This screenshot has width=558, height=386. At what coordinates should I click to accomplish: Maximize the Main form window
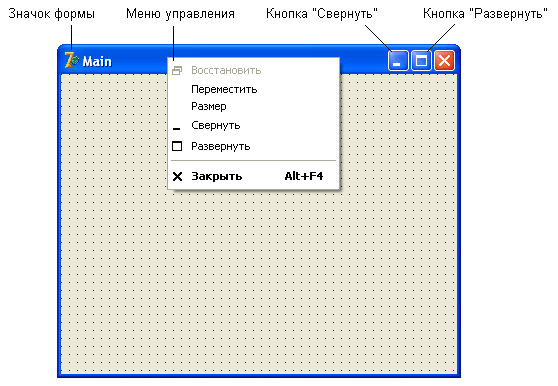[x=421, y=61]
